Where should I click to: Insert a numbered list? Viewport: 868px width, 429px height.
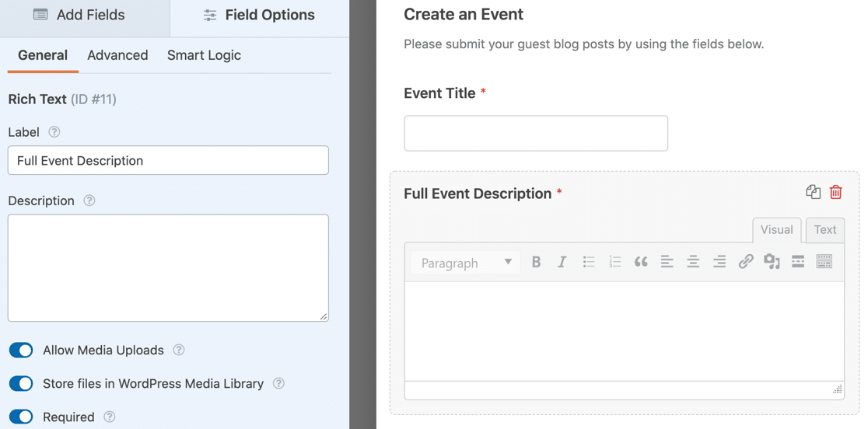point(614,262)
